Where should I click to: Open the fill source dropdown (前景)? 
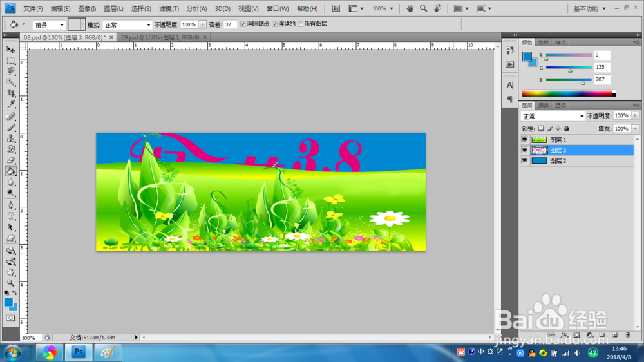(x=49, y=24)
